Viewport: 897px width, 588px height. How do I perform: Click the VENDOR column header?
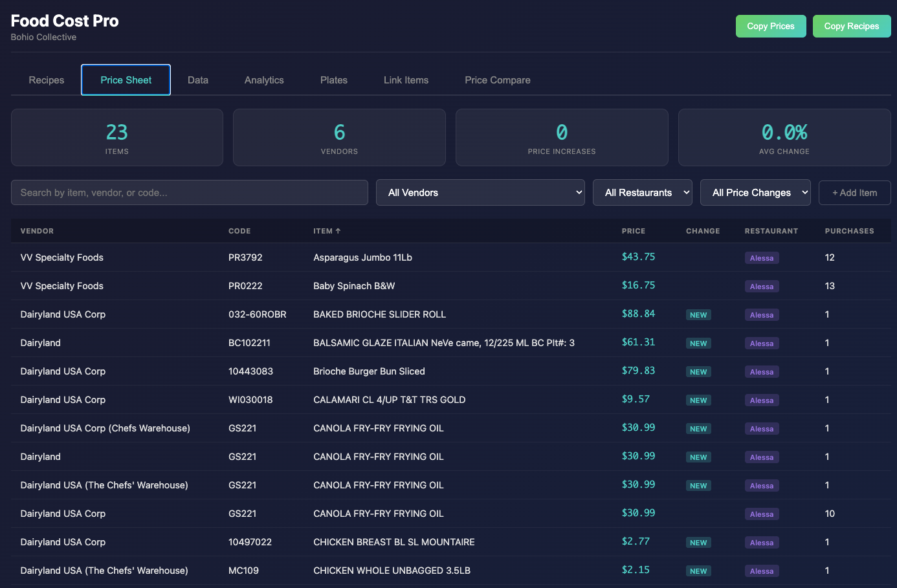tap(37, 231)
